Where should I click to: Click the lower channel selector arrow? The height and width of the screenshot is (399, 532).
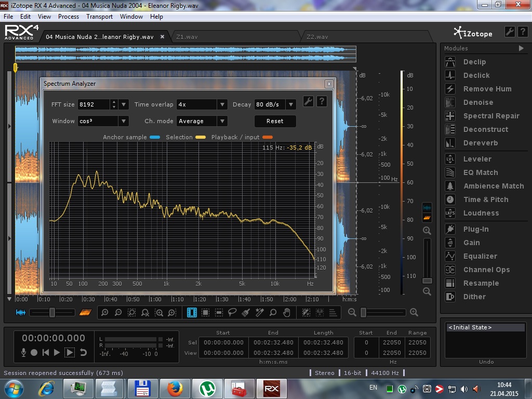(x=9, y=238)
